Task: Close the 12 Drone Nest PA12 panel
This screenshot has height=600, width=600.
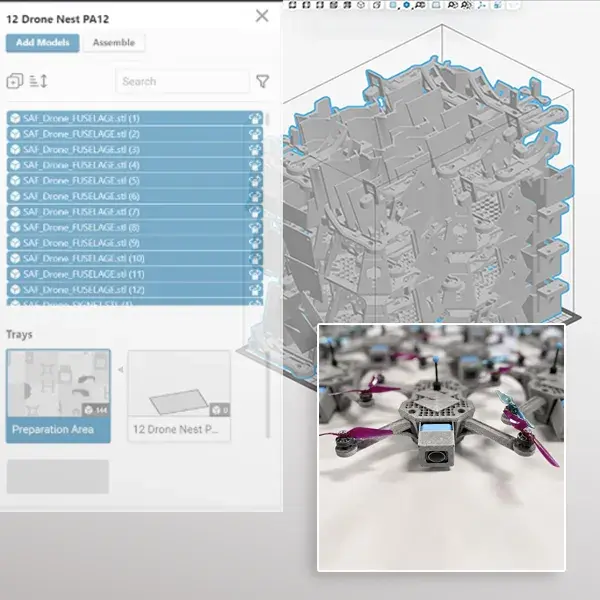Action: [262, 16]
